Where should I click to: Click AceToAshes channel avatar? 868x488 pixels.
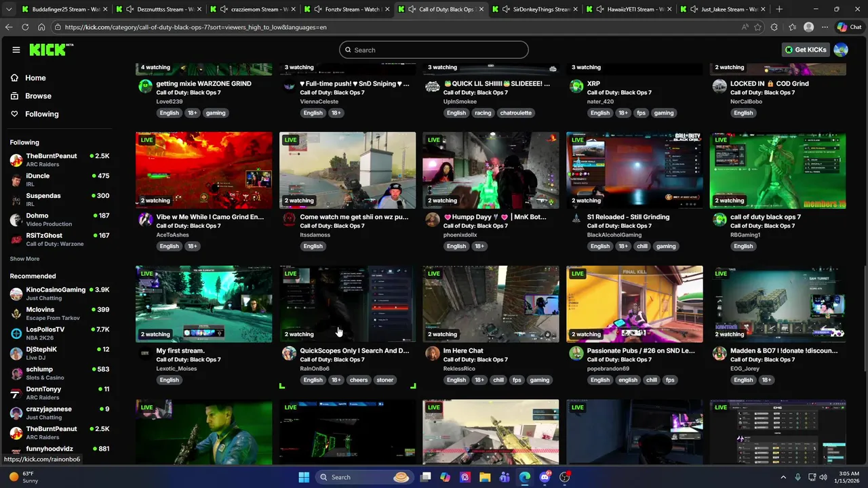click(145, 220)
